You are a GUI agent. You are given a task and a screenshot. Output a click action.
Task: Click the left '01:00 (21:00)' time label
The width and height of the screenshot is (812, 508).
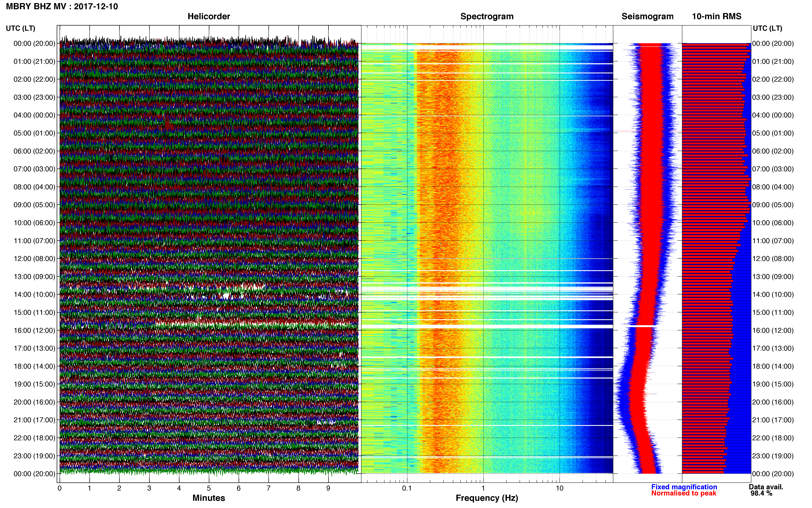[x=34, y=62]
